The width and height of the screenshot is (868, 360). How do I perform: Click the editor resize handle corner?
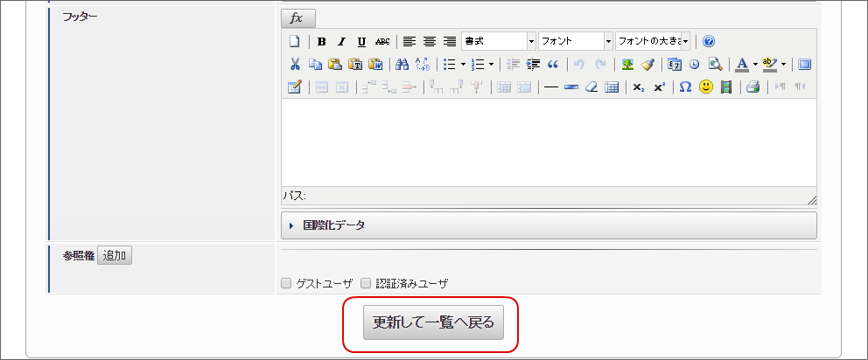point(811,200)
